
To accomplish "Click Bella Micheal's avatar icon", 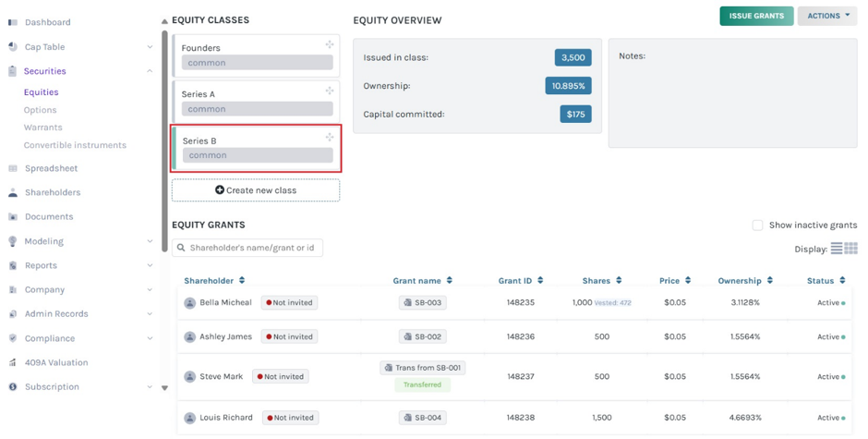I will click(190, 302).
